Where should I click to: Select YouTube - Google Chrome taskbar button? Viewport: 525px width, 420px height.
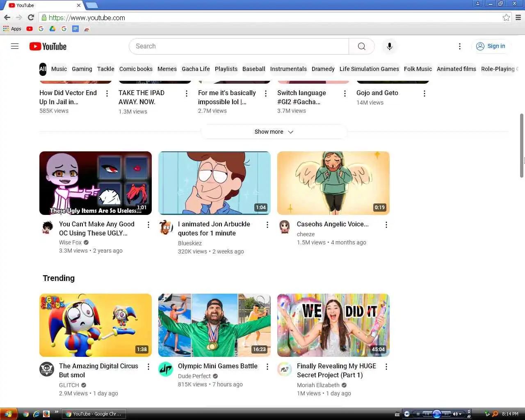(x=94, y=414)
